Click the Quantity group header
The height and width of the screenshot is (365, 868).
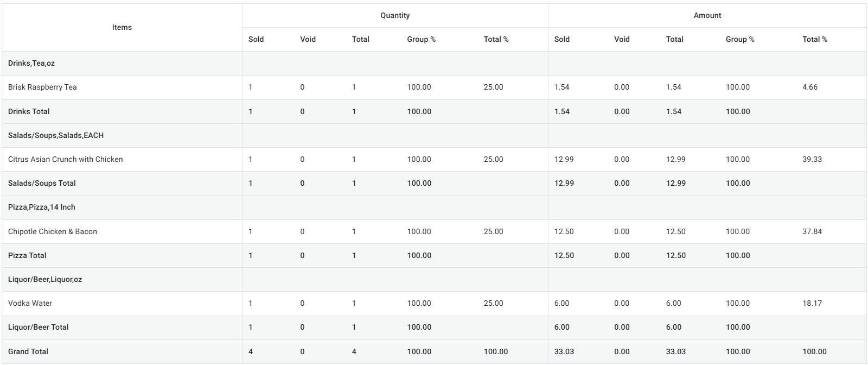(395, 15)
